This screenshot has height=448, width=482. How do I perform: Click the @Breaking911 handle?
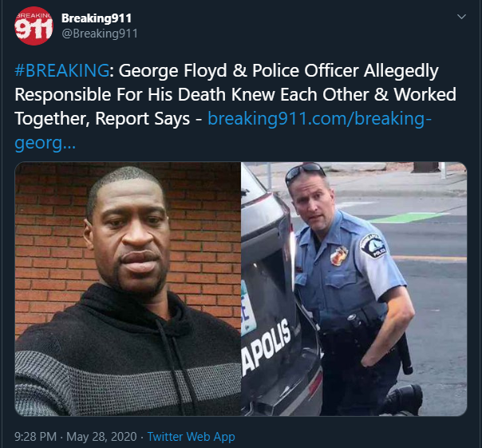(100, 34)
